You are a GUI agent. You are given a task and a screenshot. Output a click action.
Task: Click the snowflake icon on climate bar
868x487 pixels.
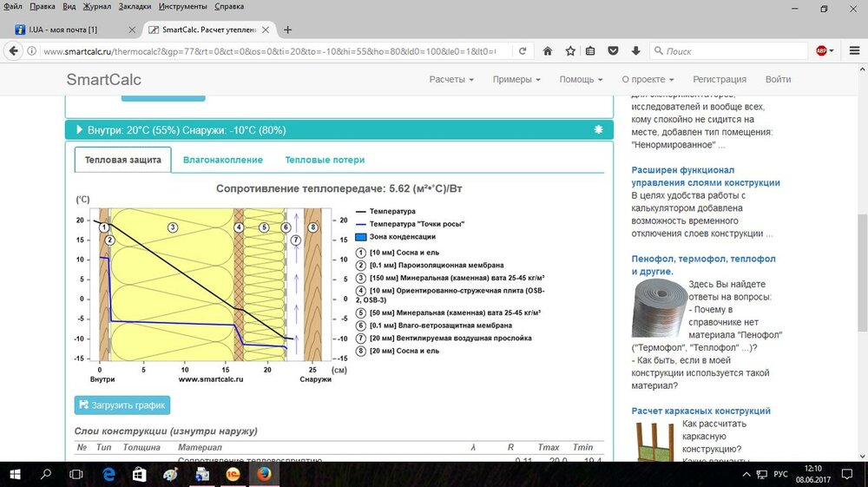click(x=597, y=129)
